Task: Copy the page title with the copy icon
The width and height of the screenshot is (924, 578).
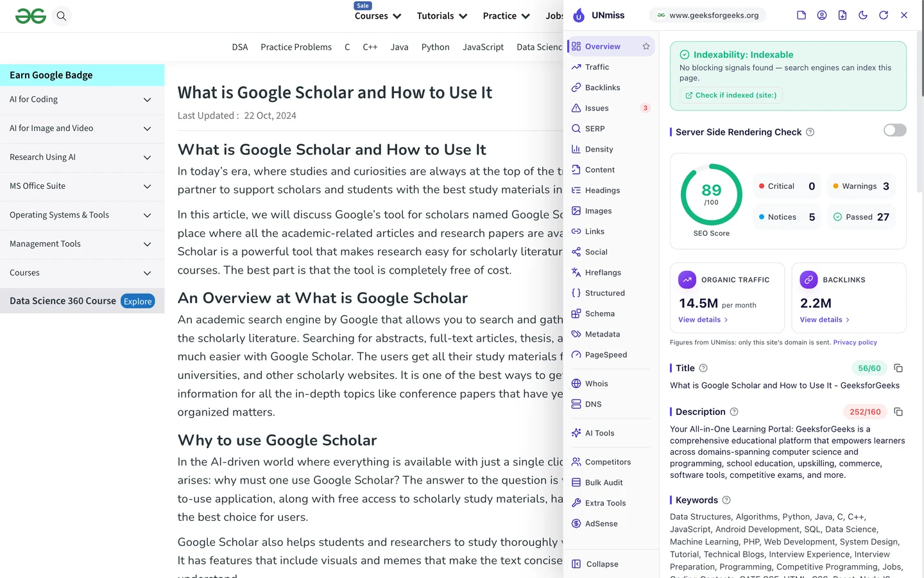Action: click(x=898, y=368)
